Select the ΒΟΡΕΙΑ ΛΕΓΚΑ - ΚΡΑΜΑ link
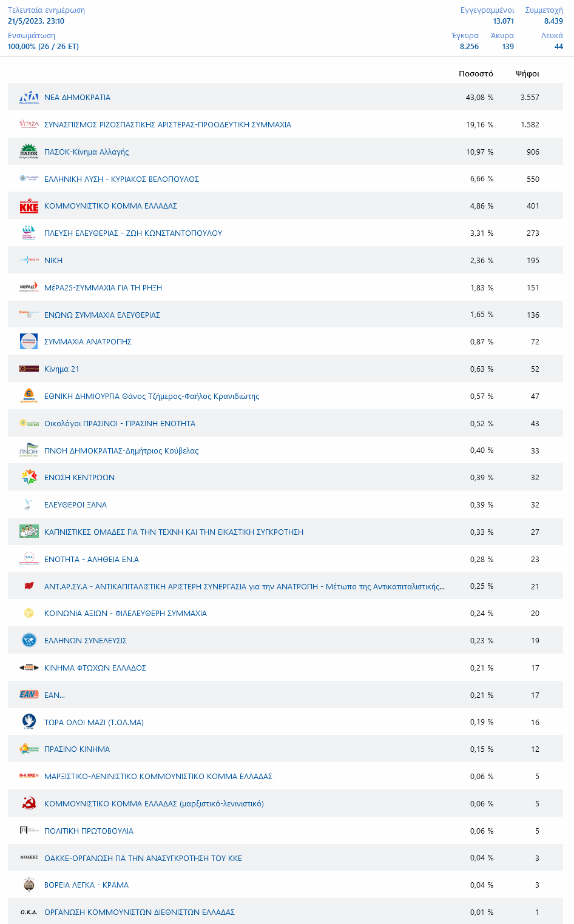 coord(86,885)
